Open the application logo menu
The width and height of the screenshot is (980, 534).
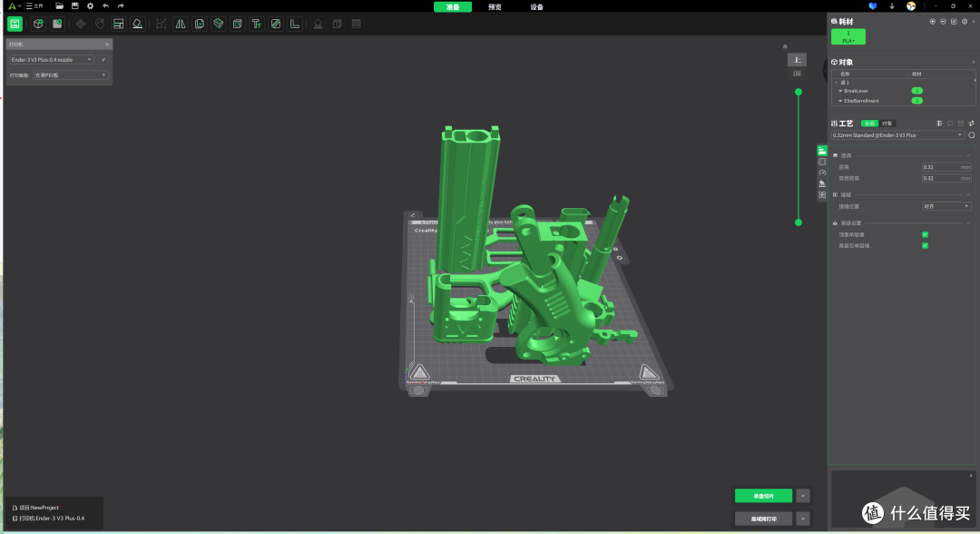[x=14, y=6]
